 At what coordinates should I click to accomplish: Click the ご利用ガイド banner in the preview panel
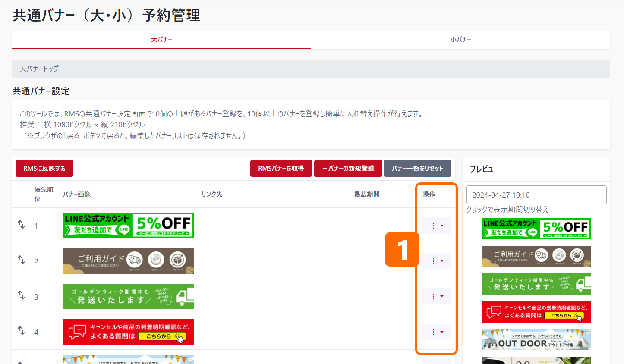coord(536,257)
